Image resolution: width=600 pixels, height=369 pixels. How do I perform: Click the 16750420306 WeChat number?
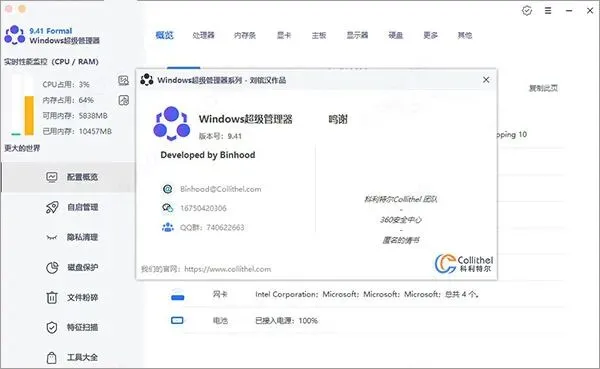203,208
